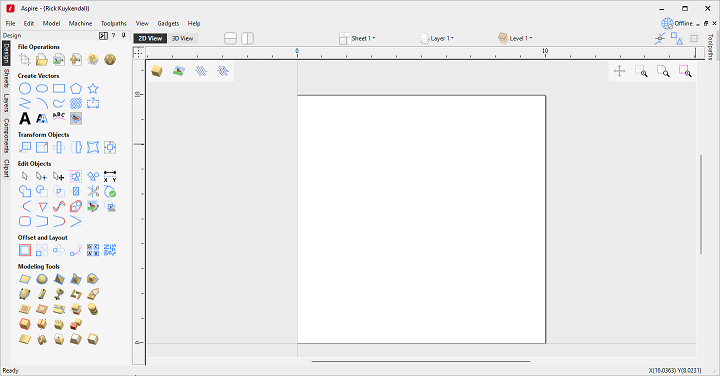Open the Edit menu
Image resolution: width=720 pixels, height=376 pixels.
[29, 23]
